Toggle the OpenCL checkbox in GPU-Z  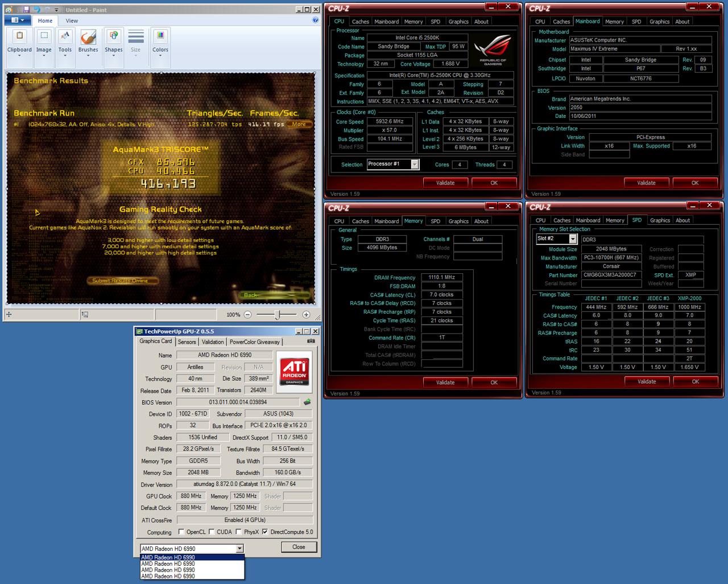tap(181, 532)
